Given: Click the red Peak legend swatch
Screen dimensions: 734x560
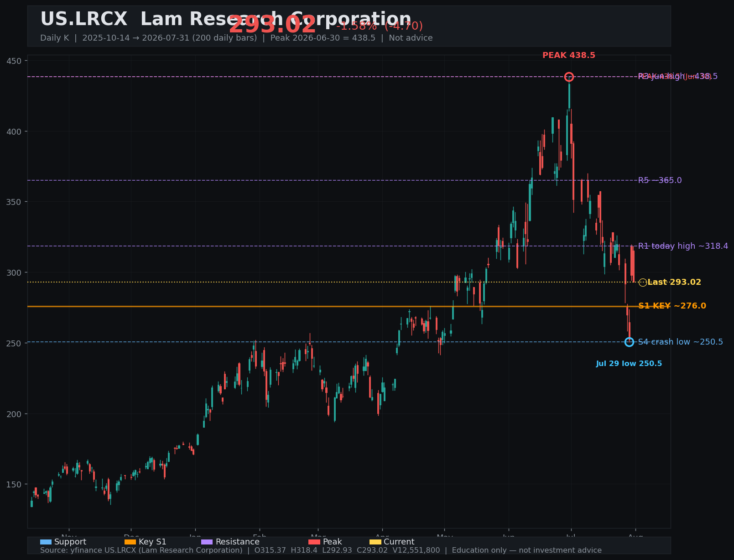Looking at the screenshot, I should tap(314, 542).
